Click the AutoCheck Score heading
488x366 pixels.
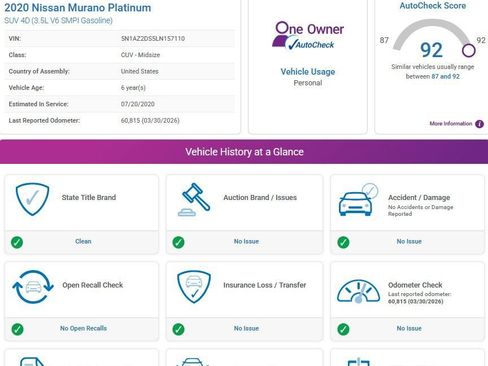tap(433, 6)
